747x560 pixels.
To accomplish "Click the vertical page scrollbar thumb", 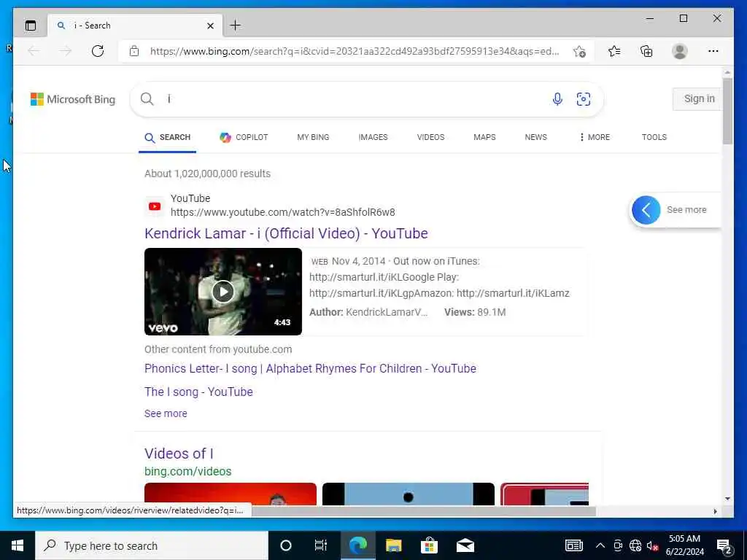I will tap(727, 112).
